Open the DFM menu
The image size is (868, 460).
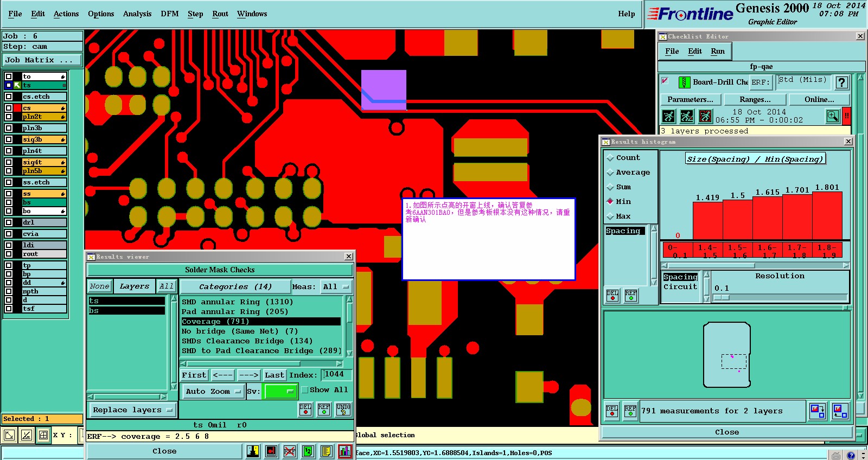pos(170,14)
